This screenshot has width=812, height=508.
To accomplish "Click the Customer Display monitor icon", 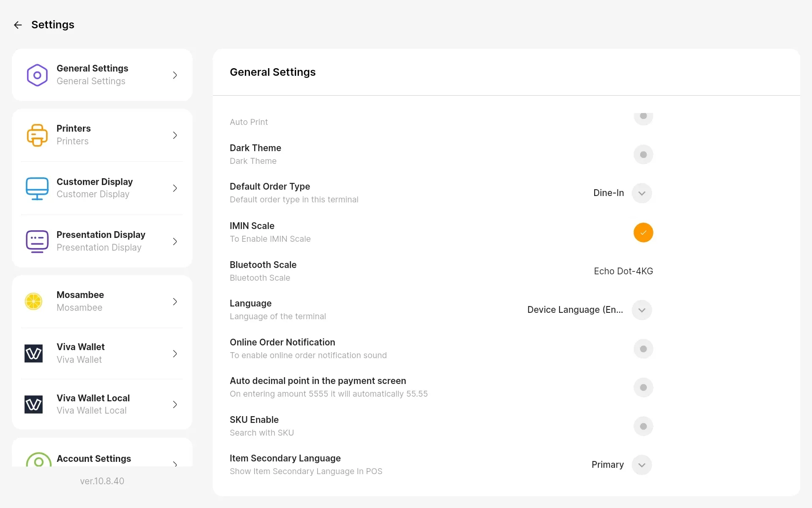I will (x=37, y=188).
